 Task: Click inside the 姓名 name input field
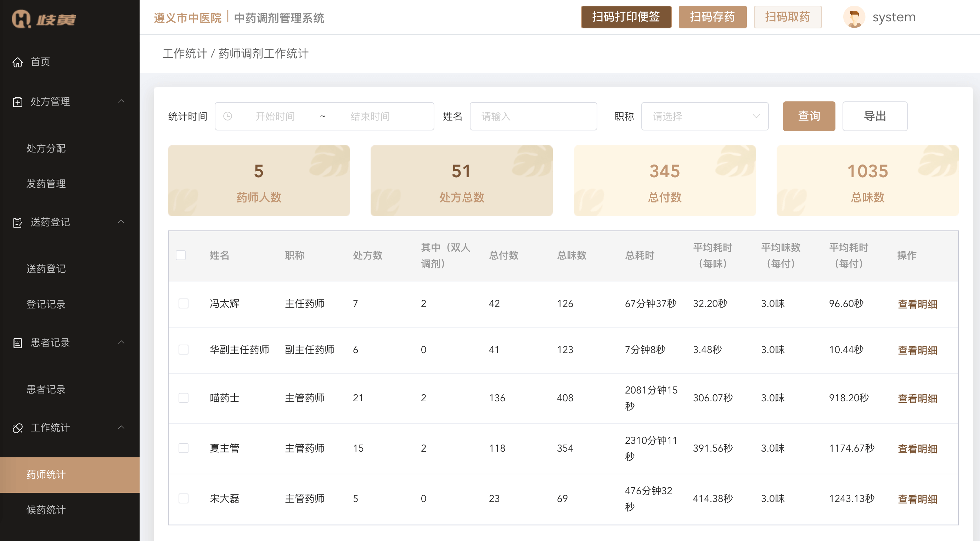click(533, 116)
